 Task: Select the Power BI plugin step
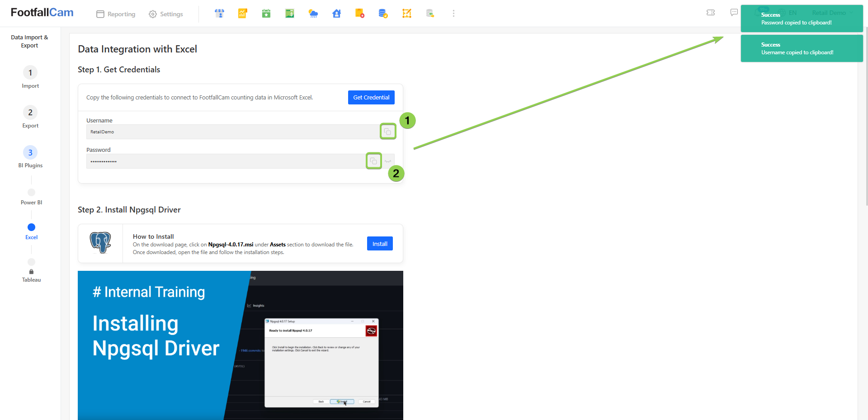[31, 193]
